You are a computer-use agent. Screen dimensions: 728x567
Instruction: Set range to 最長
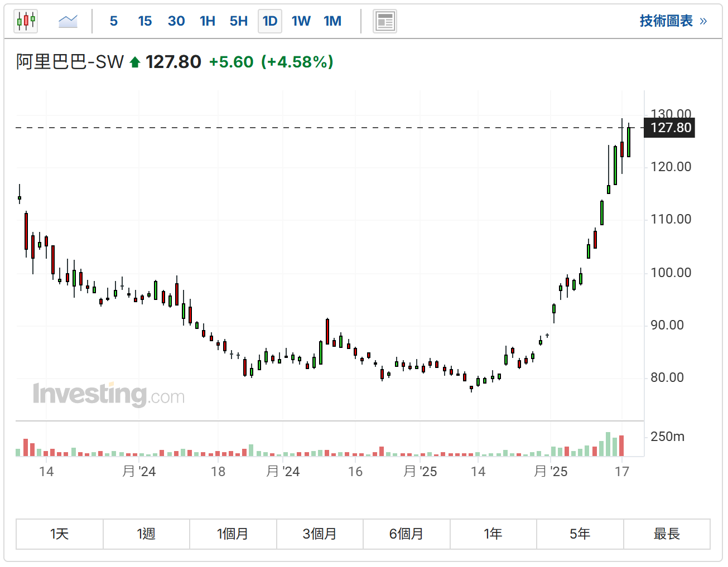click(667, 534)
